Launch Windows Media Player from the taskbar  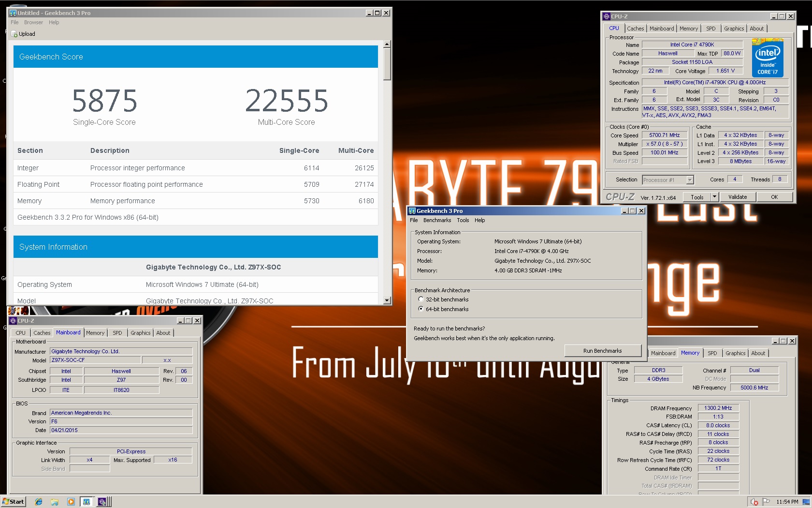point(71,502)
